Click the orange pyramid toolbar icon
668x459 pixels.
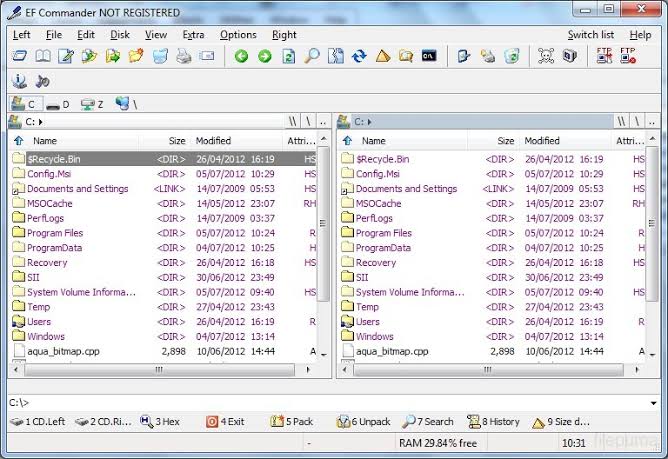(383, 56)
